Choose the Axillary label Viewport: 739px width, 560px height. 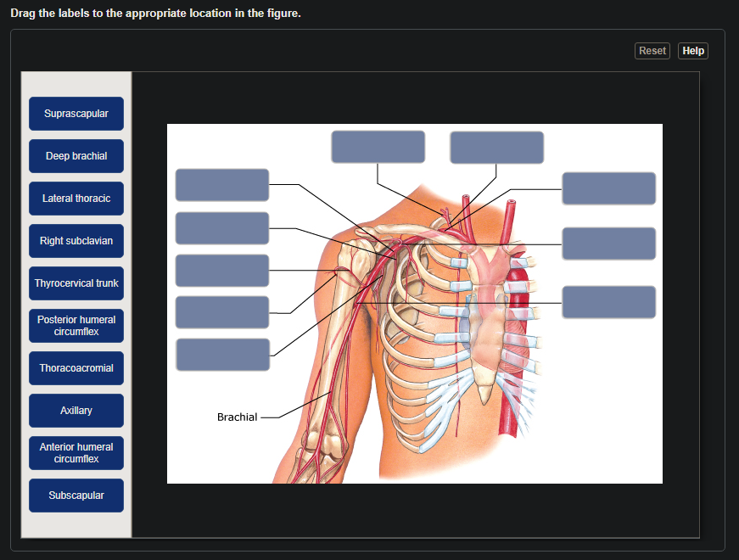pos(76,411)
